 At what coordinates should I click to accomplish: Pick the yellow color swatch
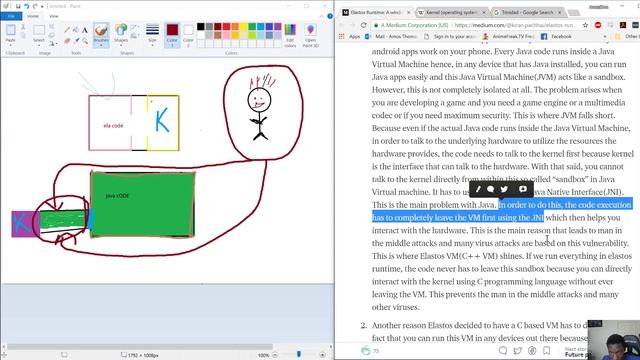coord(243,27)
